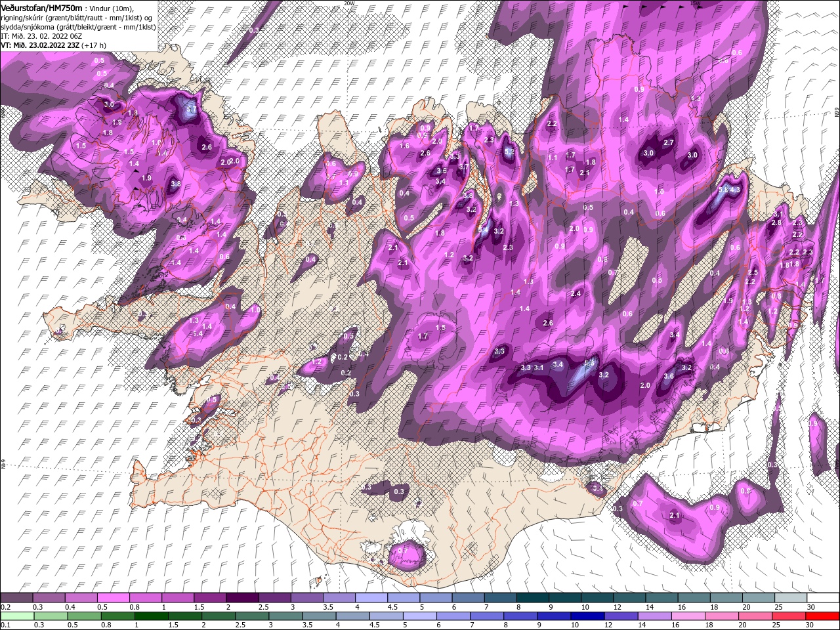Click the Veðurstofan/HM750m title text
Viewport: 840px width, 630px height.
tap(41, 7)
